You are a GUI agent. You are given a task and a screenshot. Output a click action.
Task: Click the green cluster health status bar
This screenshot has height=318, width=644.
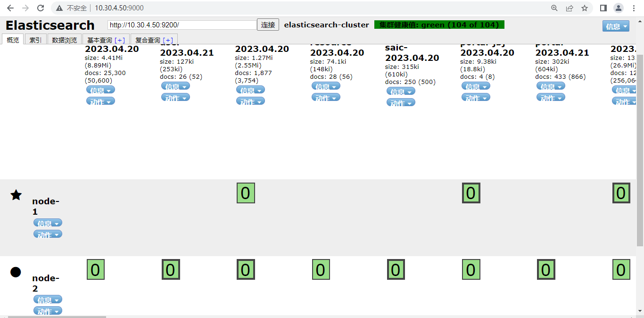coord(439,25)
